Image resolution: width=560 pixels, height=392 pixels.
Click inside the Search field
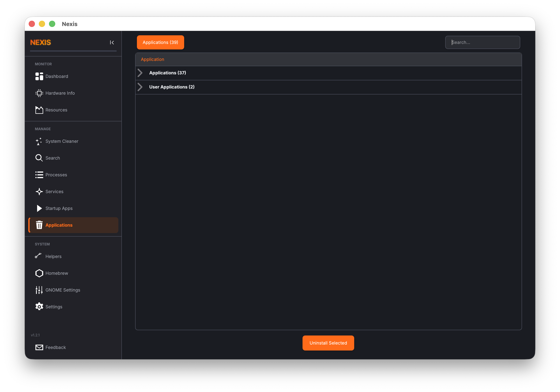click(482, 42)
